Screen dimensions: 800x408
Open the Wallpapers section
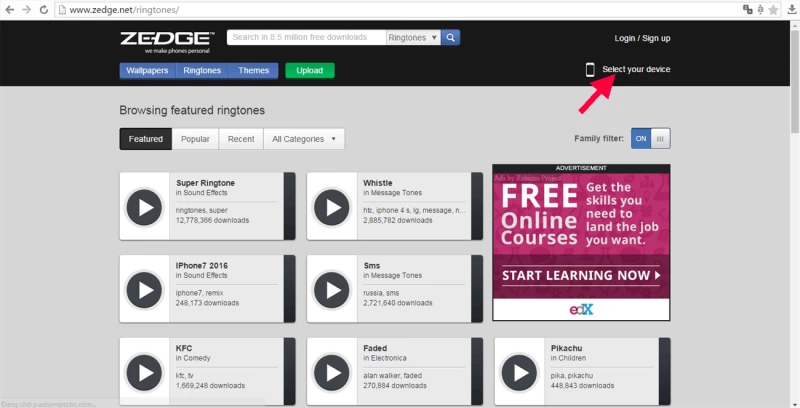point(147,71)
